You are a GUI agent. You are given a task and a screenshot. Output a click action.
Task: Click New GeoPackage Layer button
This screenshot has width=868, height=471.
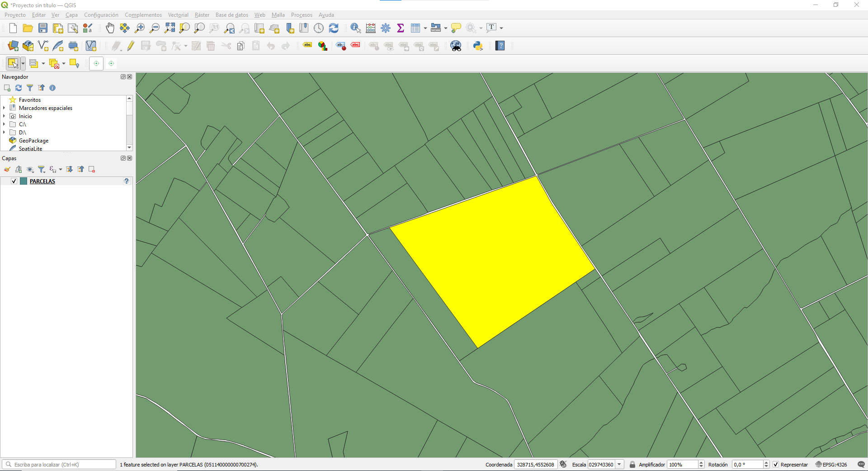pyautogui.click(x=28, y=46)
